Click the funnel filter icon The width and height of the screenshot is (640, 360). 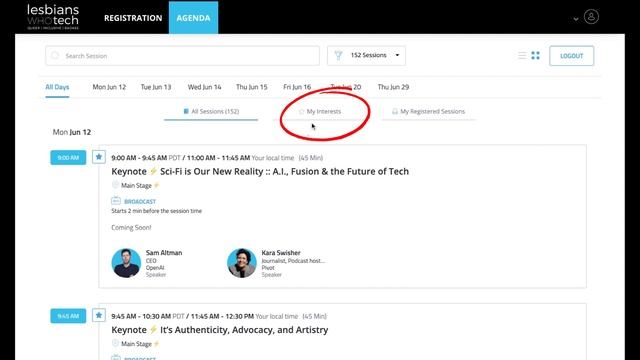(x=338, y=56)
